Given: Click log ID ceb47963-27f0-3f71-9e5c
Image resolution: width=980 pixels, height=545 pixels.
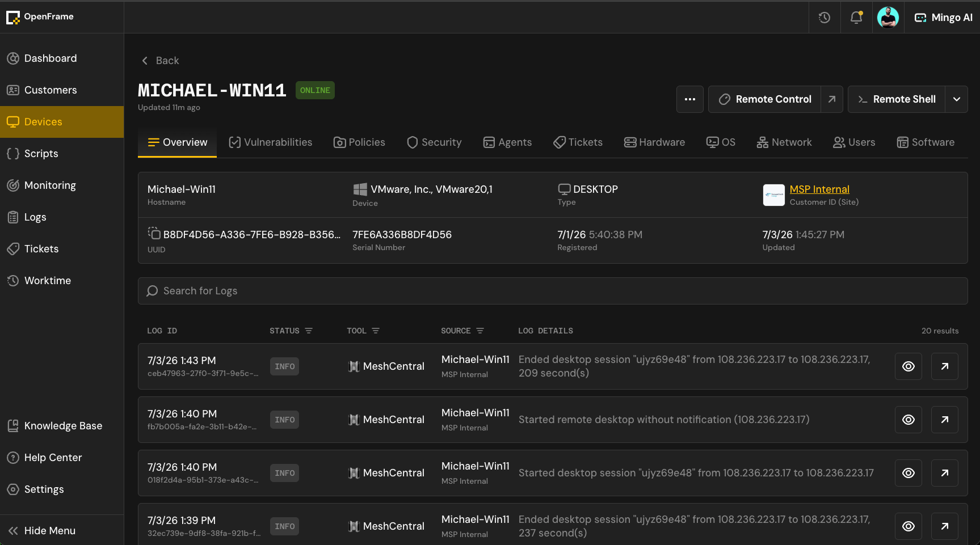Looking at the screenshot, I should click(x=203, y=374).
